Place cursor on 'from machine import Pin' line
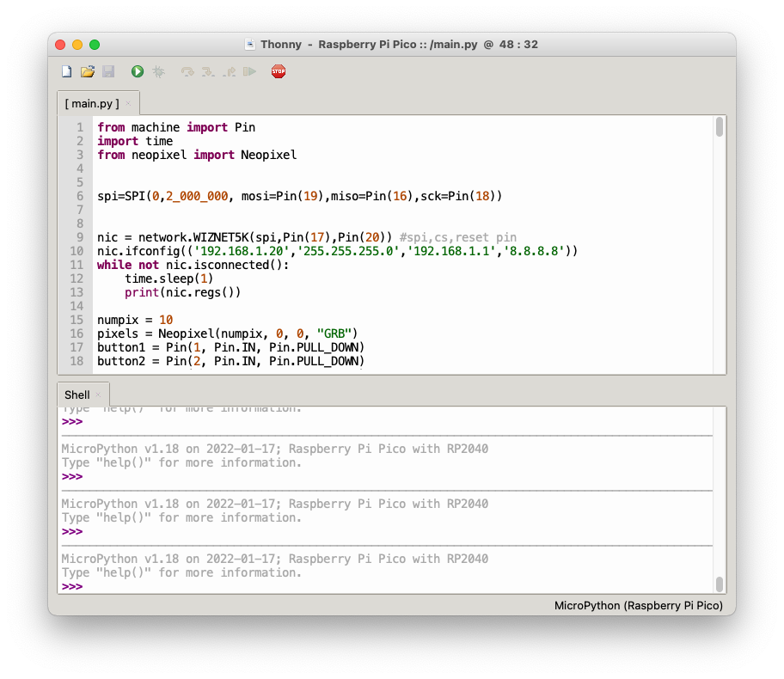The height and width of the screenshot is (679, 784). point(176,127)
